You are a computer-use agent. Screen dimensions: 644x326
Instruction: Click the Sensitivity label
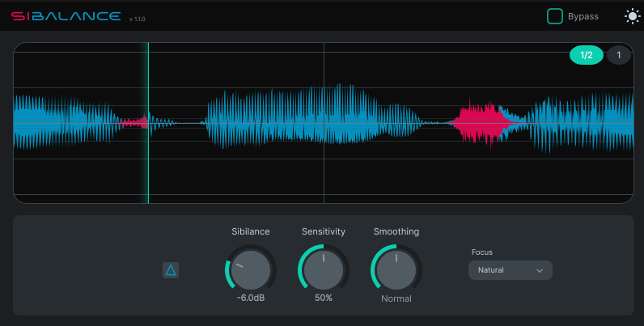324,231
